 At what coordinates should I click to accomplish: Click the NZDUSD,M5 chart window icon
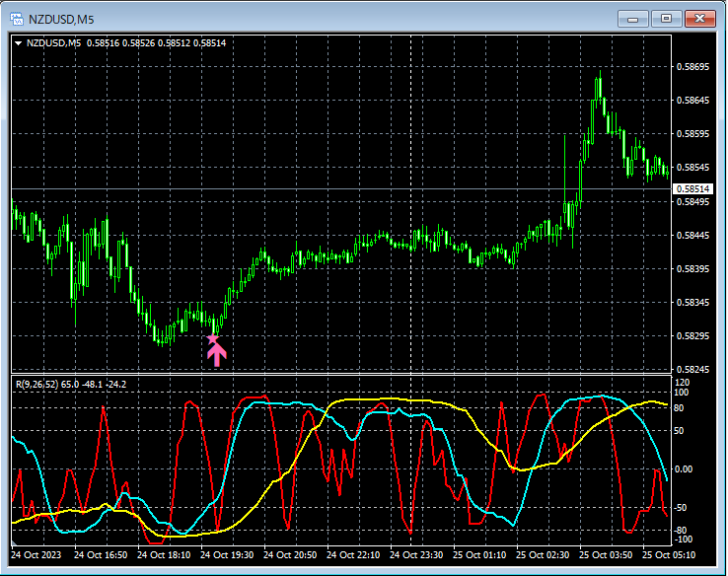17,19
